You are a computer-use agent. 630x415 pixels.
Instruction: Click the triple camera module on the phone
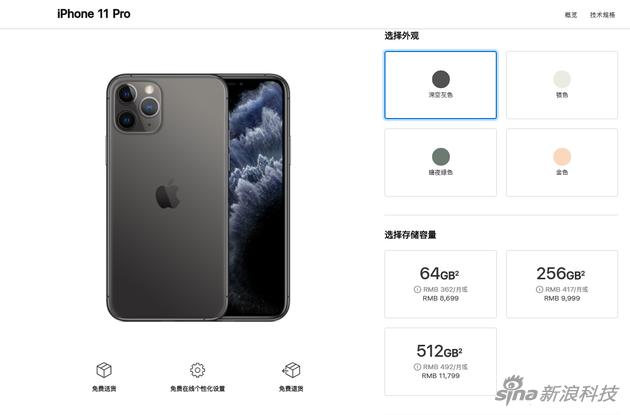pyautogui.click(x=138, y=106)
